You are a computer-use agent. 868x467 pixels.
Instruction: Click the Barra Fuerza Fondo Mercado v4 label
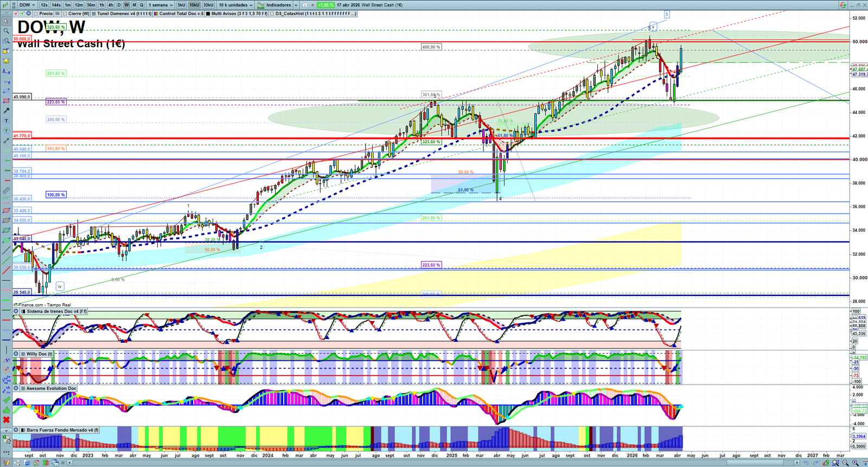point(63,430)
